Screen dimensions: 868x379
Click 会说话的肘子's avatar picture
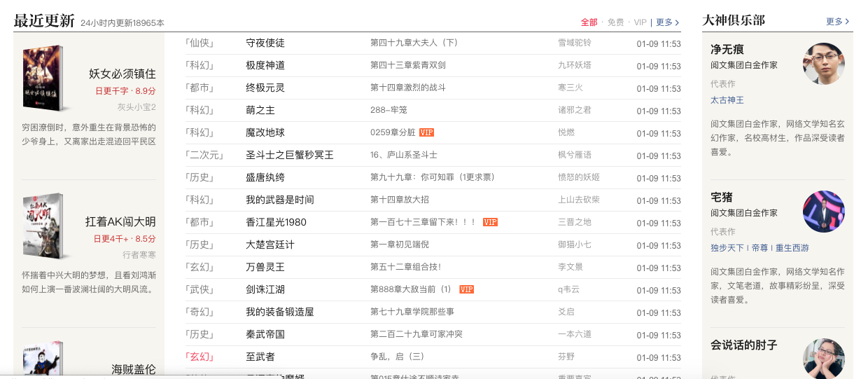pos(823,359)
